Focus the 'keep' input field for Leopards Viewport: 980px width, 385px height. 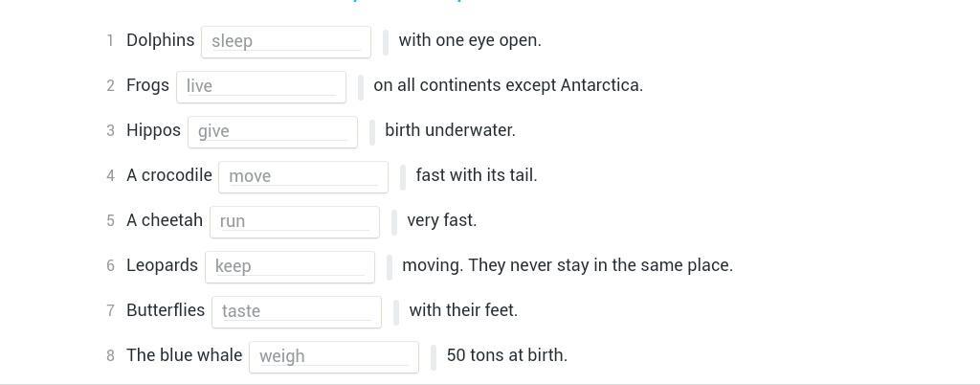pyautogui.click(x=289, y=266)
